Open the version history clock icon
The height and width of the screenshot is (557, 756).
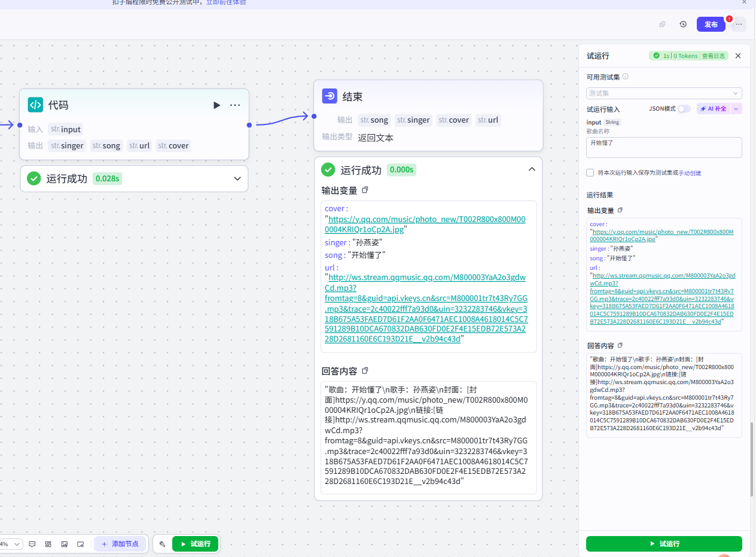(x=683, y=25)
